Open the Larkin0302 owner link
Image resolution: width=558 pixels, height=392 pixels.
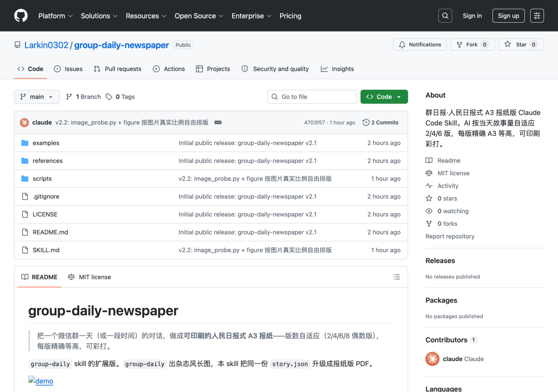[x=47, y=45]
